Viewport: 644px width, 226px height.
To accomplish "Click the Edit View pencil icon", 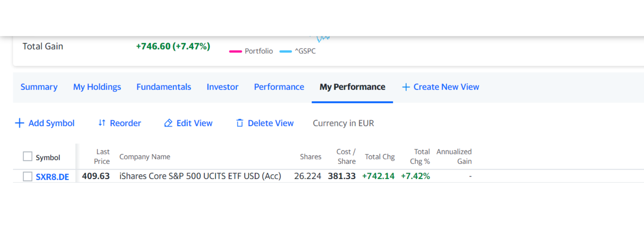I will tap(168, 123).
